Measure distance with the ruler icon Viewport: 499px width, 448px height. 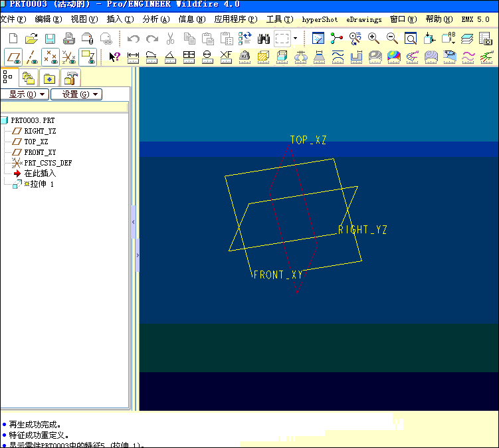pos(133,57)
